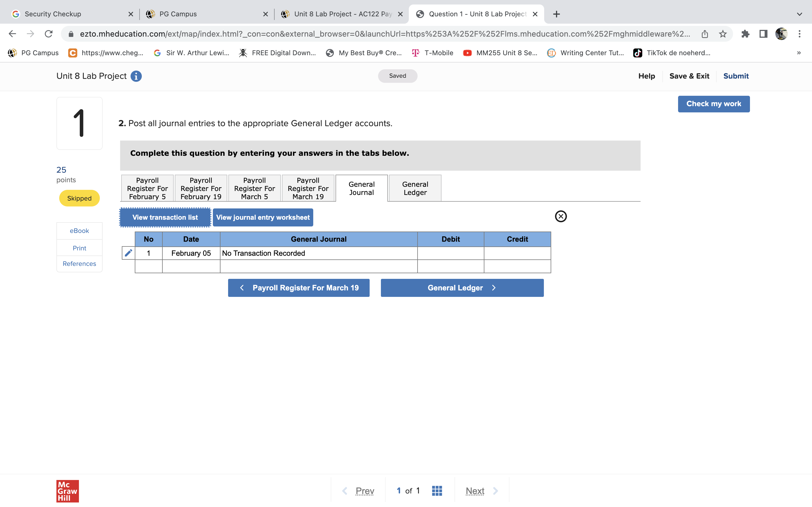Open the Chrome three-dot menu

(799, 34)
